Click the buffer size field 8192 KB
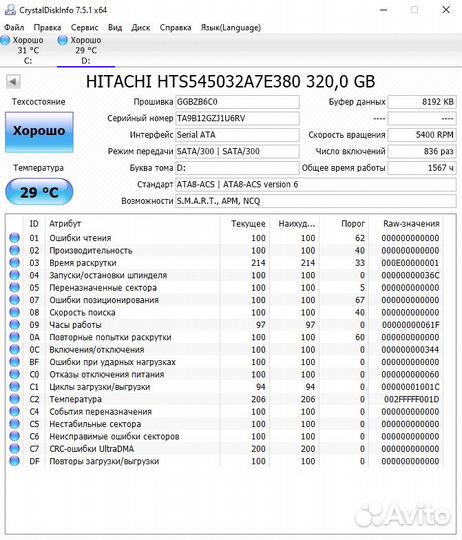Screen dimensions: 462x540 click(x=422, y=102)
